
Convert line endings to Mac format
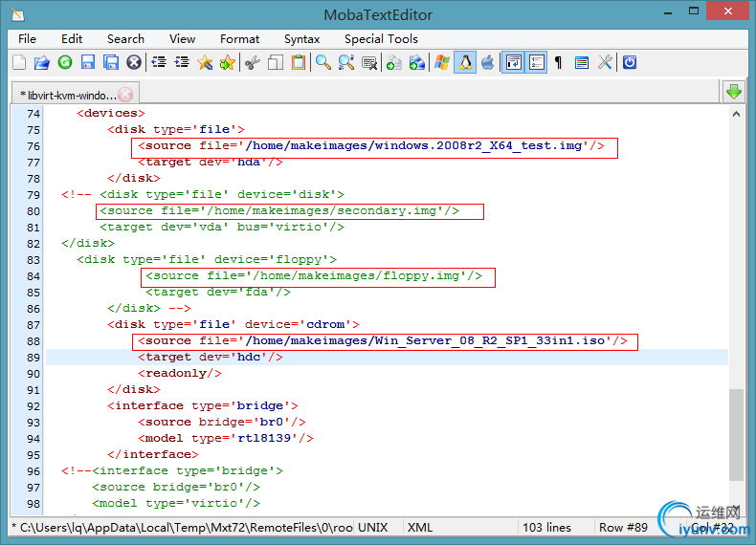[488, 63]
